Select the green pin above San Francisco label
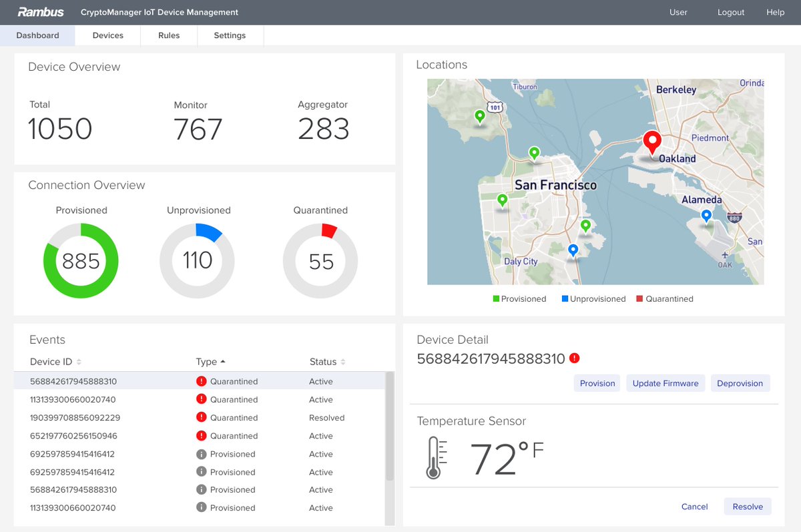 point(534,154)
